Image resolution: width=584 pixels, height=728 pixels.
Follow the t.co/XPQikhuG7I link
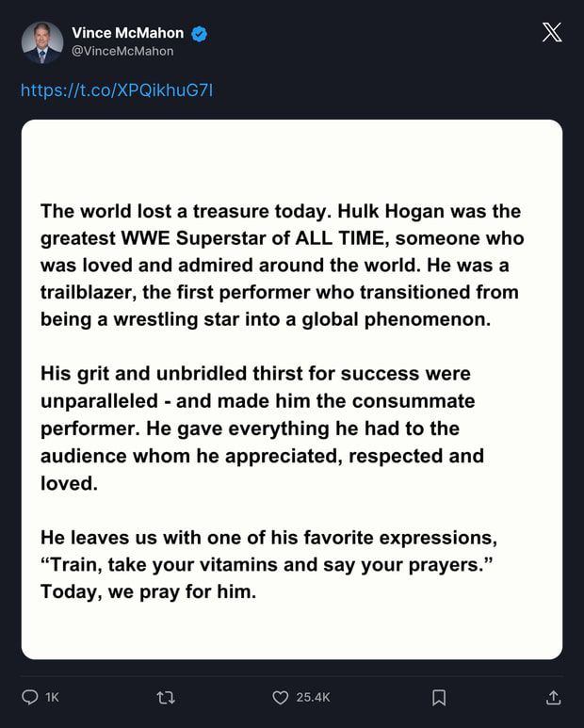tap(117, 89)
